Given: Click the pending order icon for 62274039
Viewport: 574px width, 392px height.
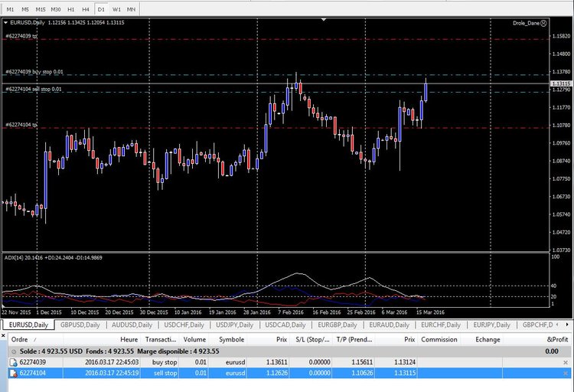Looking at the screenshot, I should tap(13, 362).
